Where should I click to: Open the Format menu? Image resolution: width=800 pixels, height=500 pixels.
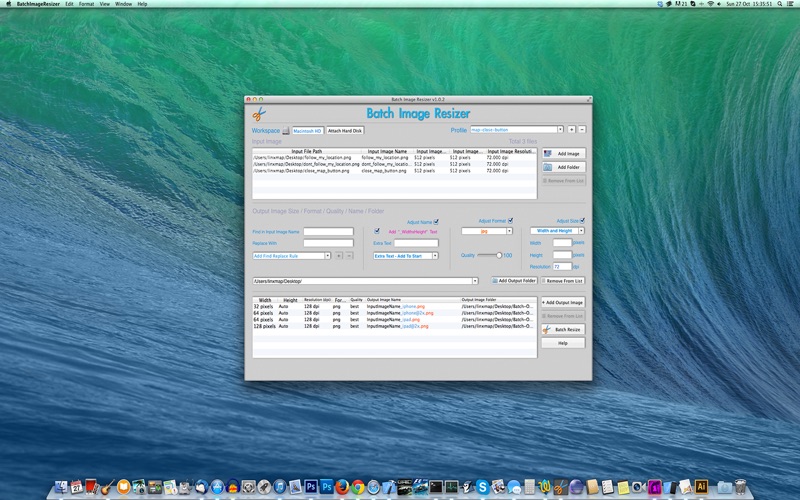[86, 4]
